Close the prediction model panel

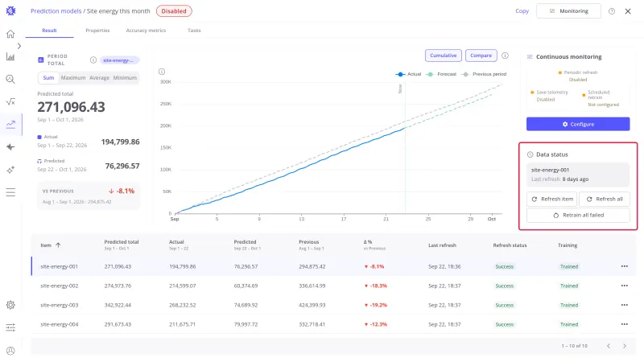[628, 11]
